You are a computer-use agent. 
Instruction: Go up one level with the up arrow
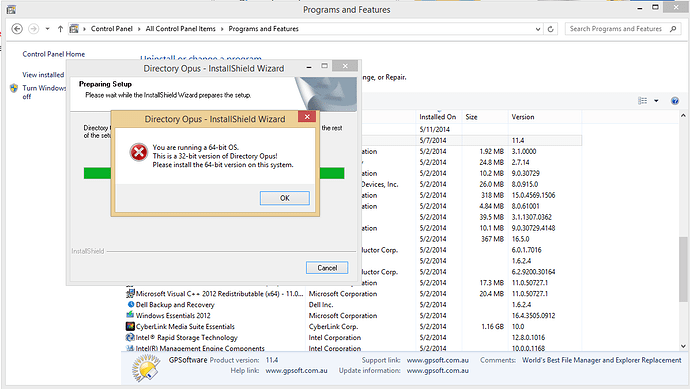(x=60, y=29)
